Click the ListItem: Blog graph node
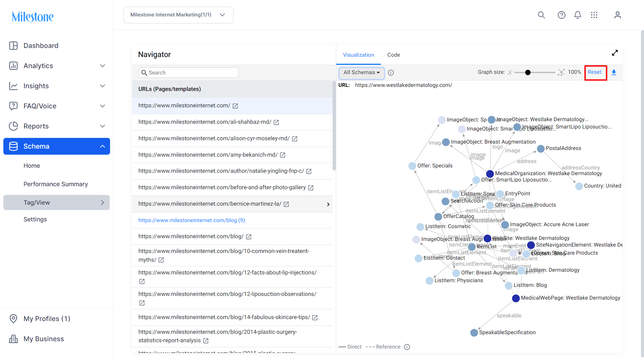This screenshot has height=362, width=644. (508, 286)
